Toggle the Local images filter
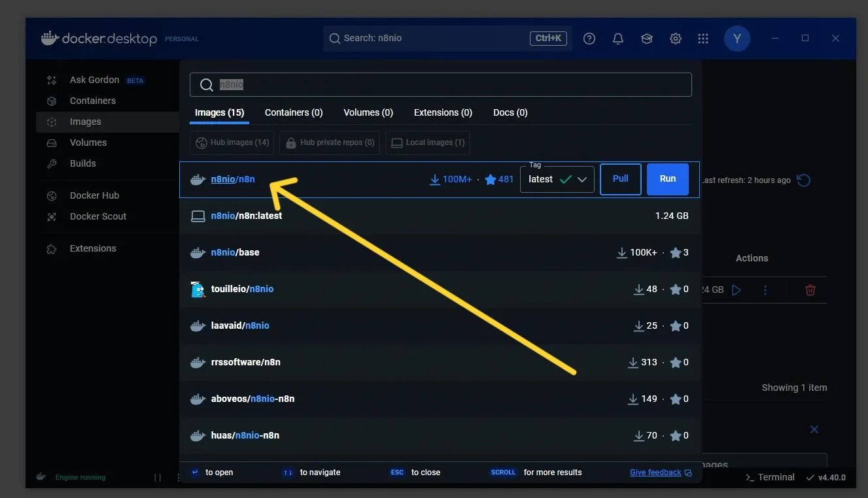The width and height of the screenshot is (868, 498). (428, 142)
